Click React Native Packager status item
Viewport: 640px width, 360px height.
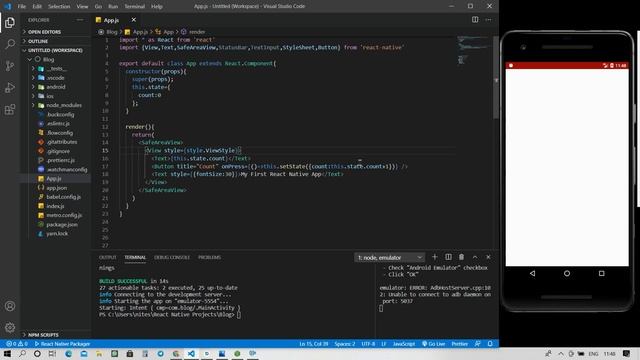point(62,344)
